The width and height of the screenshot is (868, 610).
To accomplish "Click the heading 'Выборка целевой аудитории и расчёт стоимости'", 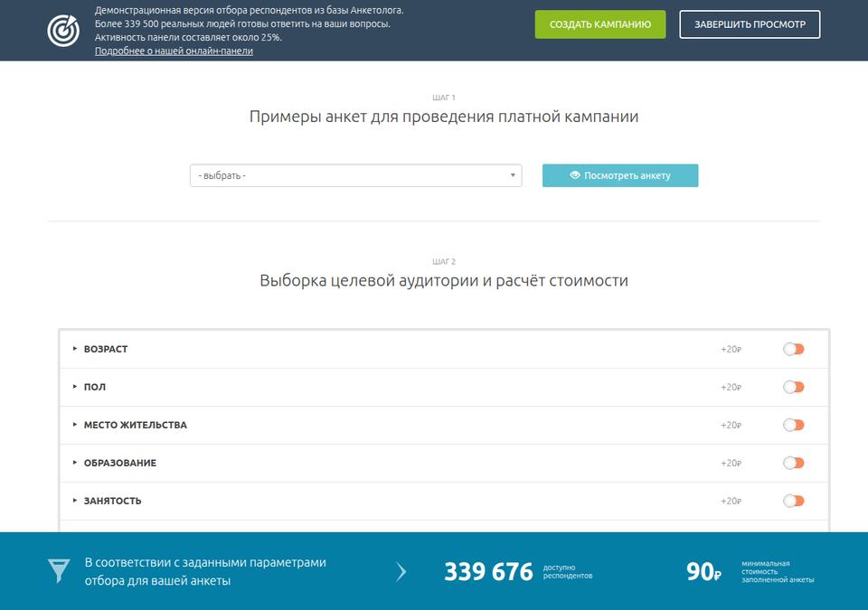I will point(444,281).
